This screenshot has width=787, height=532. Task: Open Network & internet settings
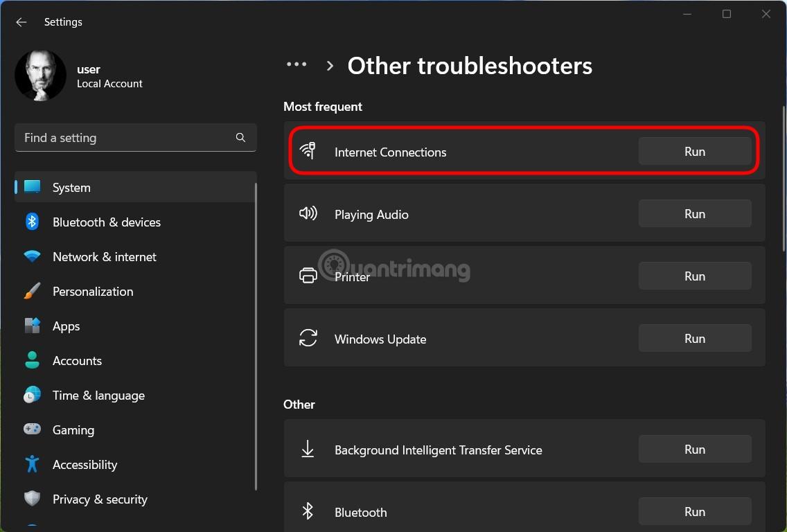[x=136, y=256]
